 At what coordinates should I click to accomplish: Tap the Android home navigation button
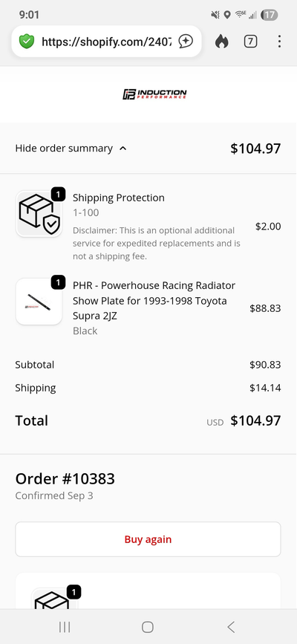tap(148, 627)
